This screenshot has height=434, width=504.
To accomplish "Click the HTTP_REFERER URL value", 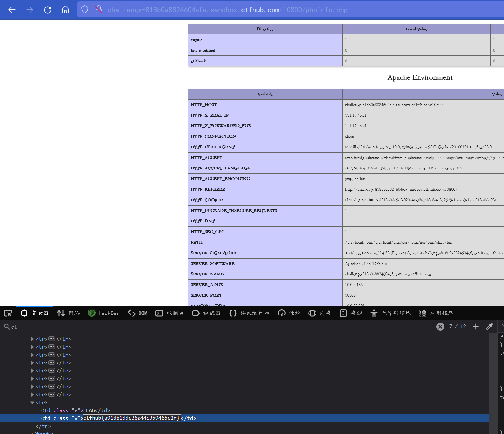I will 401,189.
